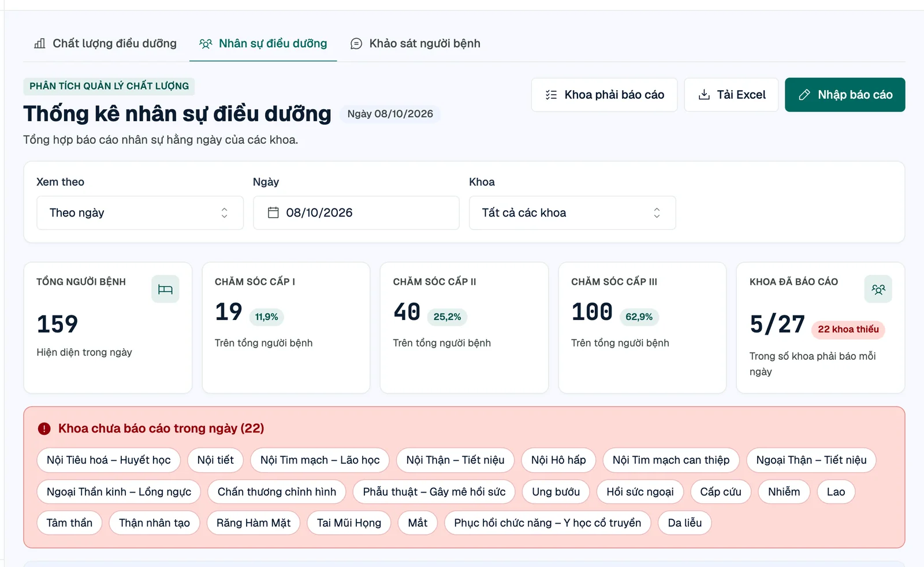This screenshot has width=924, height=567.
Task: Open the Khảo sát người bệnh tab
Action: click(415, 43)
